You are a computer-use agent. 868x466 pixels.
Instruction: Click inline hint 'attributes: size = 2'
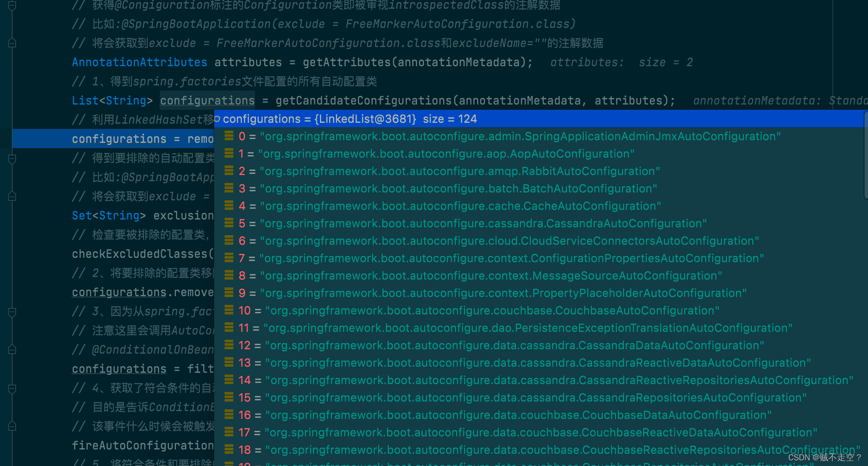[x=621, y=62]
